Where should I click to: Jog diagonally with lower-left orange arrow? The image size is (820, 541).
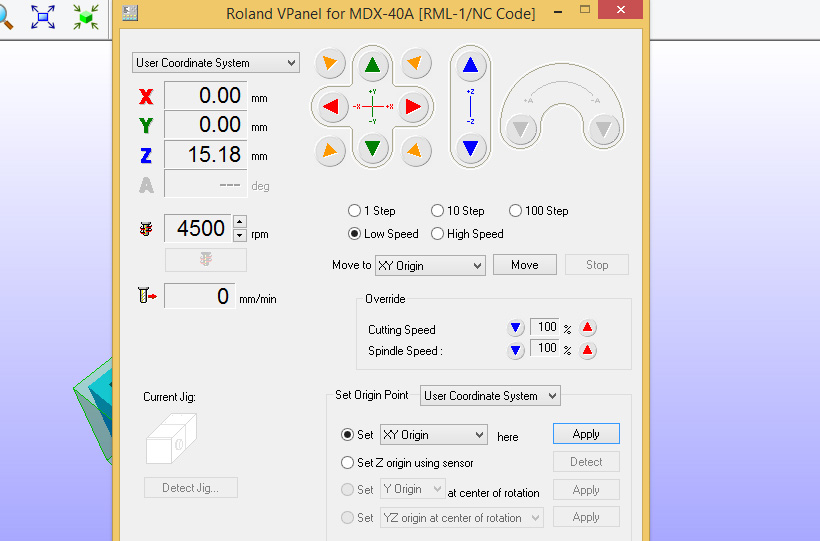330,151
